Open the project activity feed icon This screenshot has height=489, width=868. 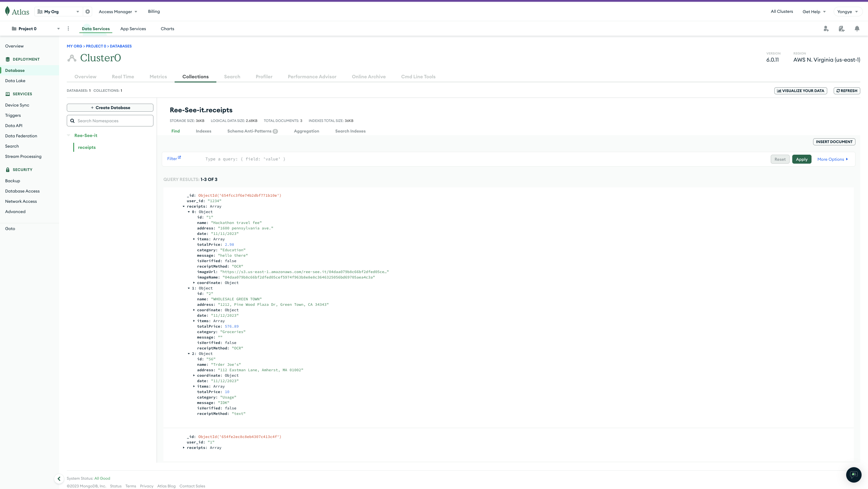click(x=841, y=29)
